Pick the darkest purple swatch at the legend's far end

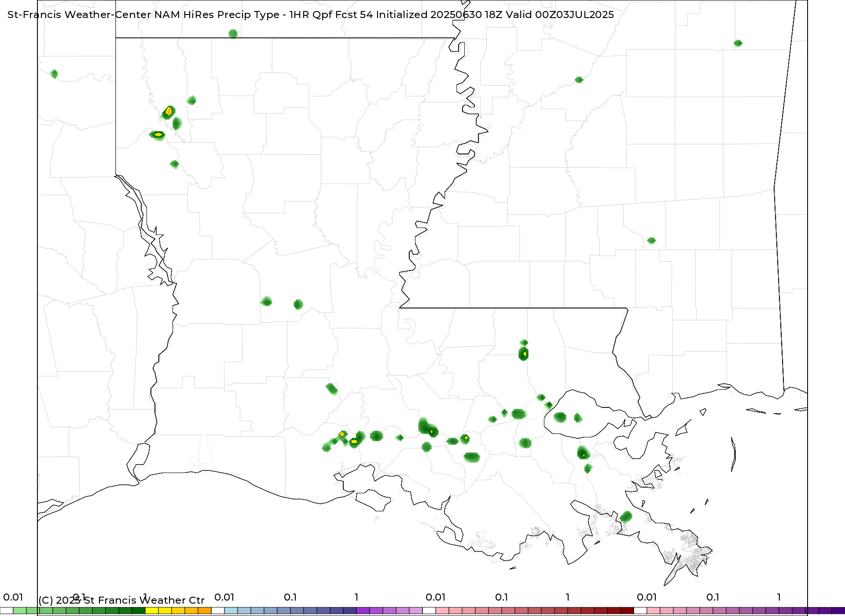tap(838, 611)
